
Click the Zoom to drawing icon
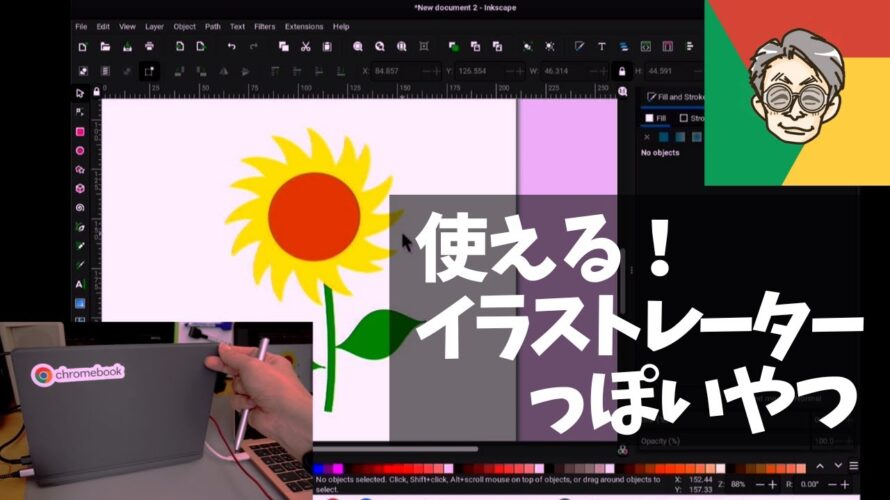(x=380, y=47)
